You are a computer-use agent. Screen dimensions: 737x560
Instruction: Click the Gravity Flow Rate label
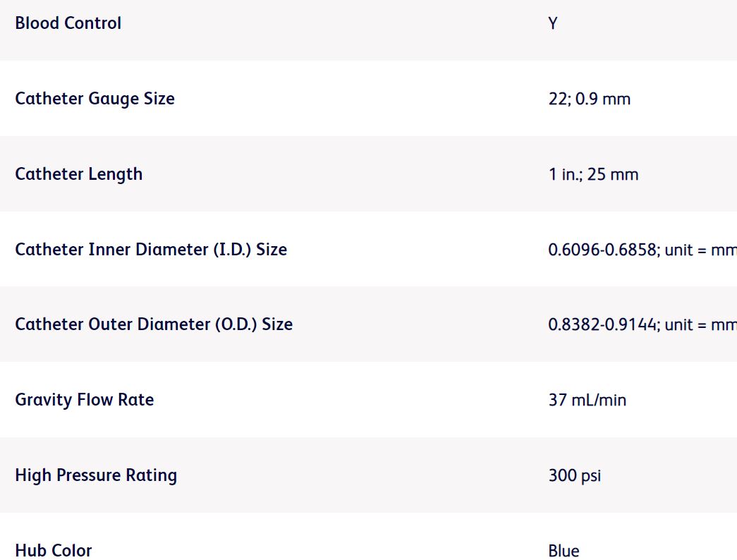pyautogui.click(x=84, y=400)
